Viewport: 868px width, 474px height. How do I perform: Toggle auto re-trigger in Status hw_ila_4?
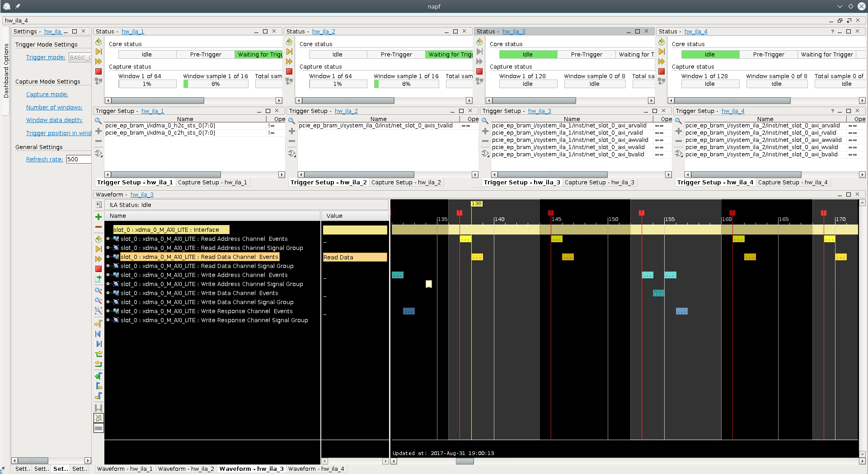pos(662,42)
